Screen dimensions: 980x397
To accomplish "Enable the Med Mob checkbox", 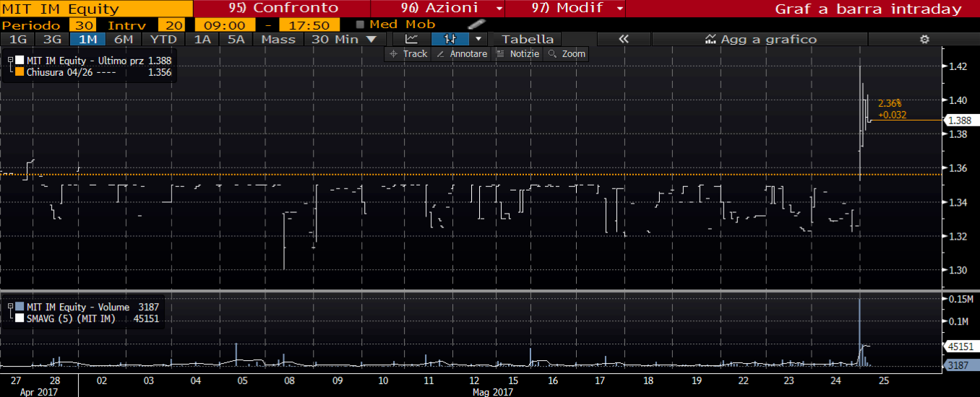I will 361,25.
